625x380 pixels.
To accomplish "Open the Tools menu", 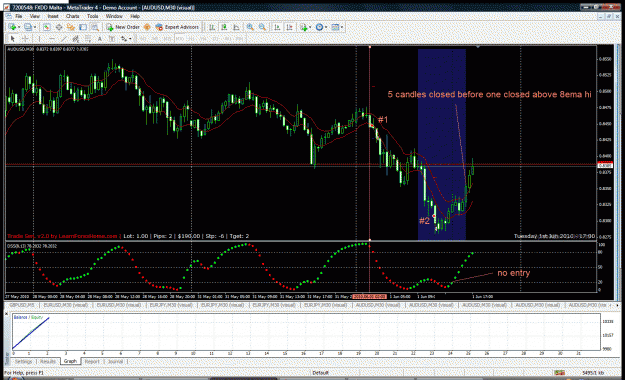I will point(92,16).
